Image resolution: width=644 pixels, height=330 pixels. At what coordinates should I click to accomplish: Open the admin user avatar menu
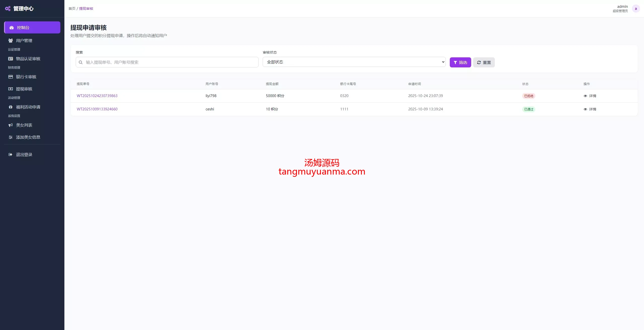[636, 9]
